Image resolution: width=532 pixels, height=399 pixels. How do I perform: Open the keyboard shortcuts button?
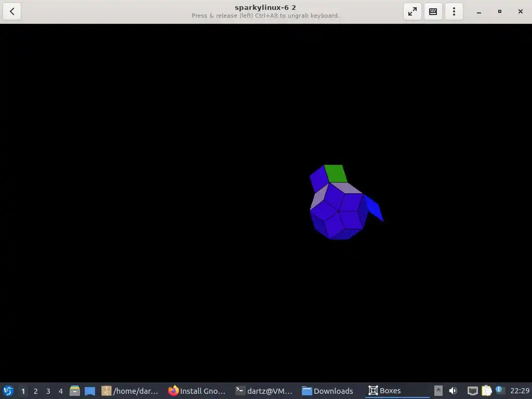click(x=433, y=11)
